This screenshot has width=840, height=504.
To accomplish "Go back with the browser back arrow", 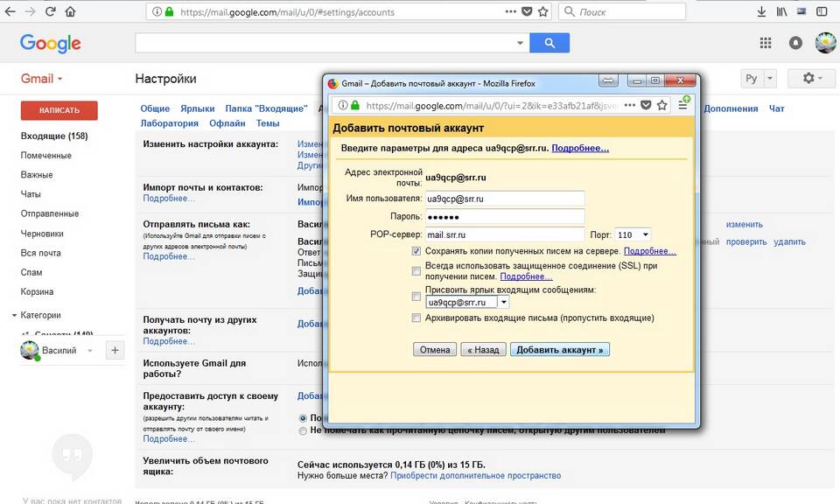I will click(10, 11).
